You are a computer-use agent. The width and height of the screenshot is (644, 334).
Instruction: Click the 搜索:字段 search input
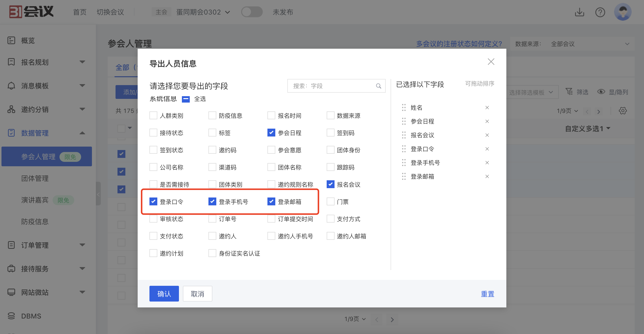pyautogui.click(x=336, y=86)
